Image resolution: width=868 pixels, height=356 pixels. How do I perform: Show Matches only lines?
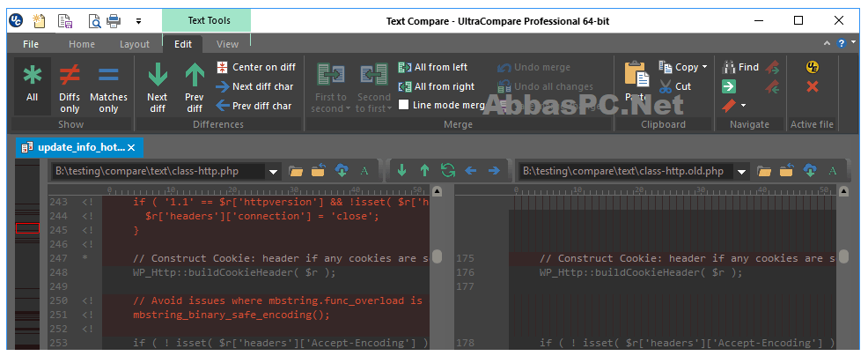(108, 89)
